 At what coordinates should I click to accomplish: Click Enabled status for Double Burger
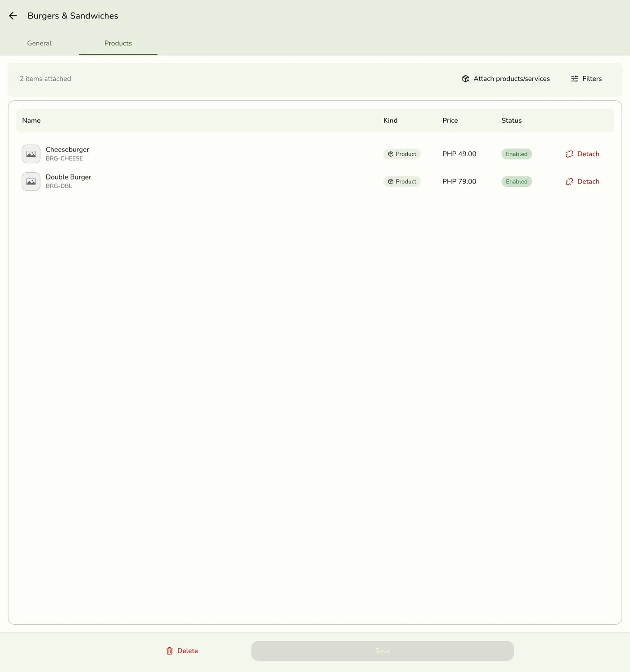(x=517, y=182)
